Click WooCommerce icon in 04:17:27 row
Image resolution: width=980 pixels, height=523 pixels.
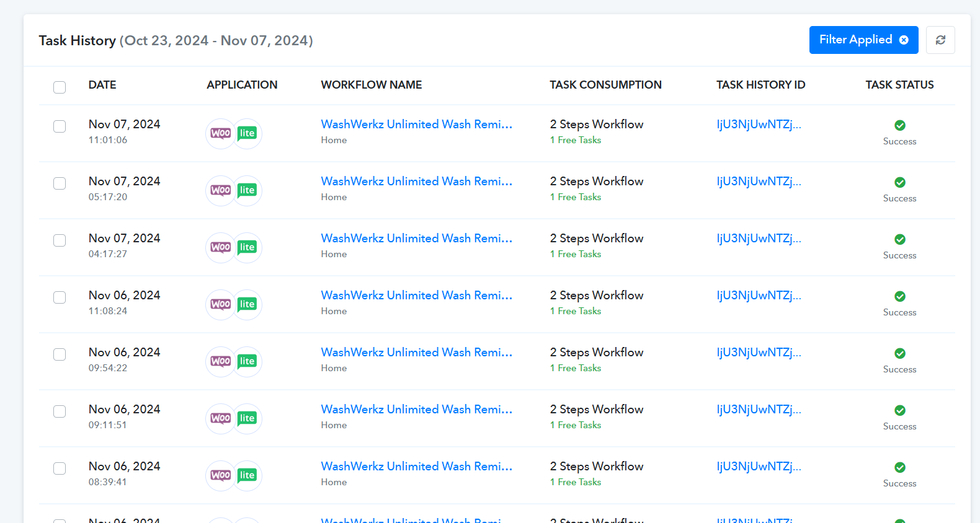point(221,247)
